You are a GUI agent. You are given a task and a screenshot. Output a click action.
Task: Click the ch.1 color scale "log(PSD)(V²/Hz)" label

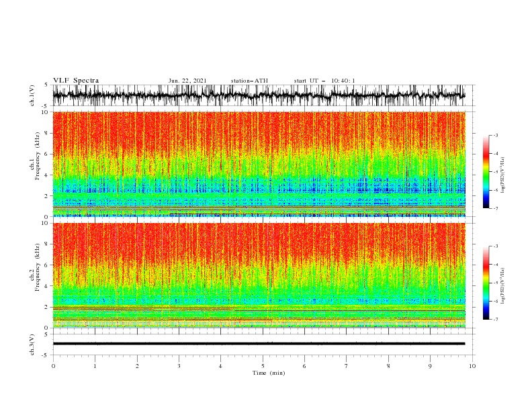pos(503,175)
